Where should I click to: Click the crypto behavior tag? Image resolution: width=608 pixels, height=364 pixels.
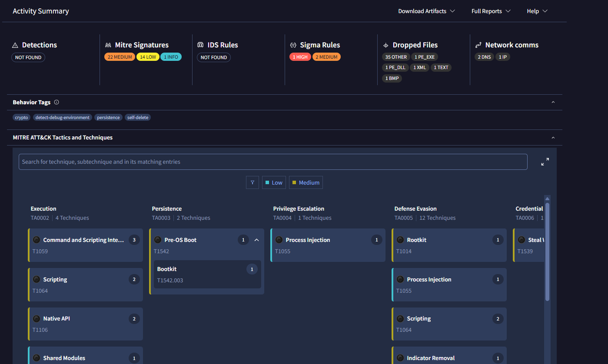pos(21,117)
